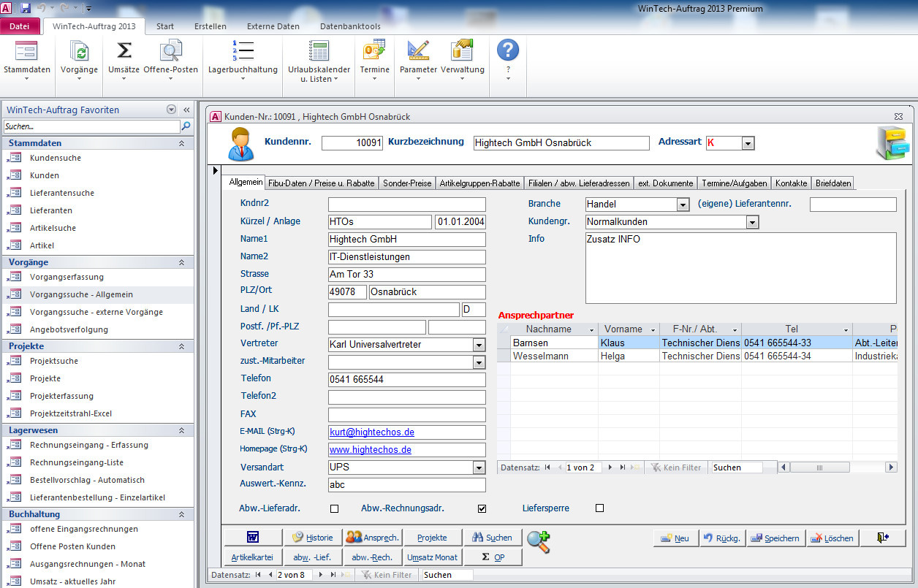
Task: Click the magnifier with green plus icon
Action: click(x=539, y=541)
